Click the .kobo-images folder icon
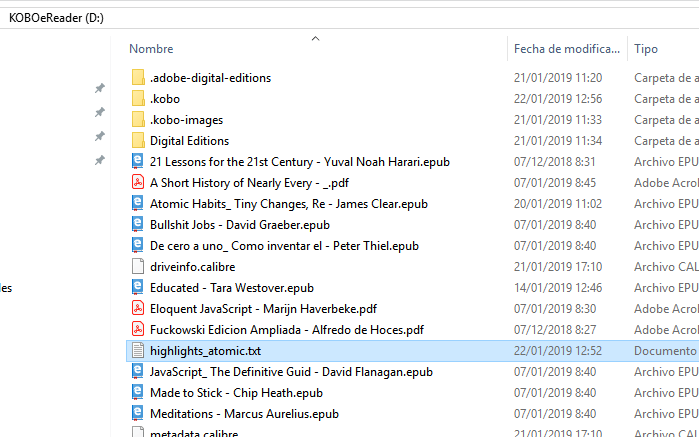This screenshot has height=437, width=699. [x=138, y=120]
